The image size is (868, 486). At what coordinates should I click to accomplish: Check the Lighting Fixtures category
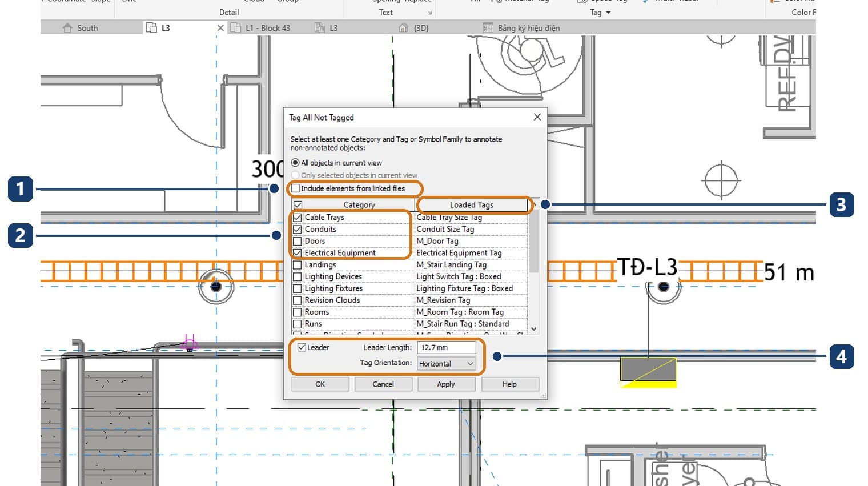(298, 288)
